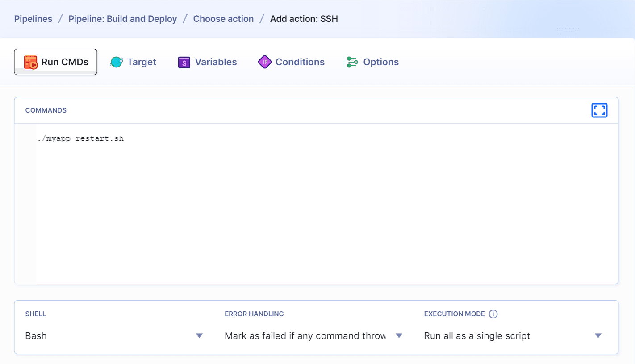635x364 pixels.
Task: Select a different shell than Bash
Action: coord(112,335)
